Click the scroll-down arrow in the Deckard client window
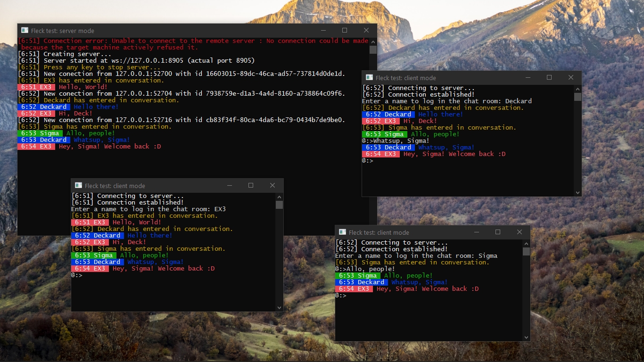The image size is (644, 362). pos(578,192)
